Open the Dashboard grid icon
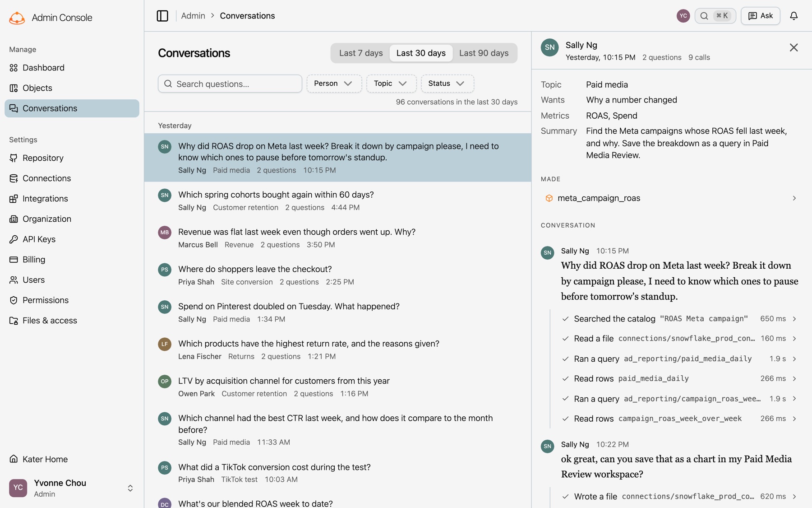 point(14,68)
